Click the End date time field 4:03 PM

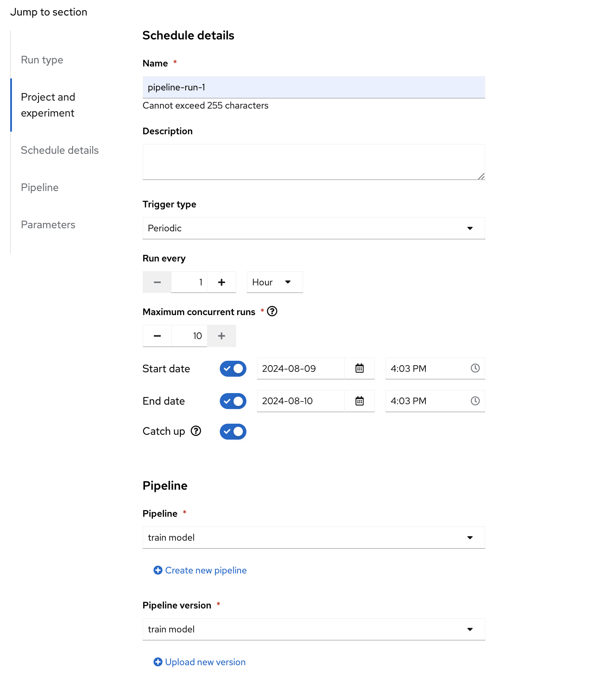click(435, 401)
